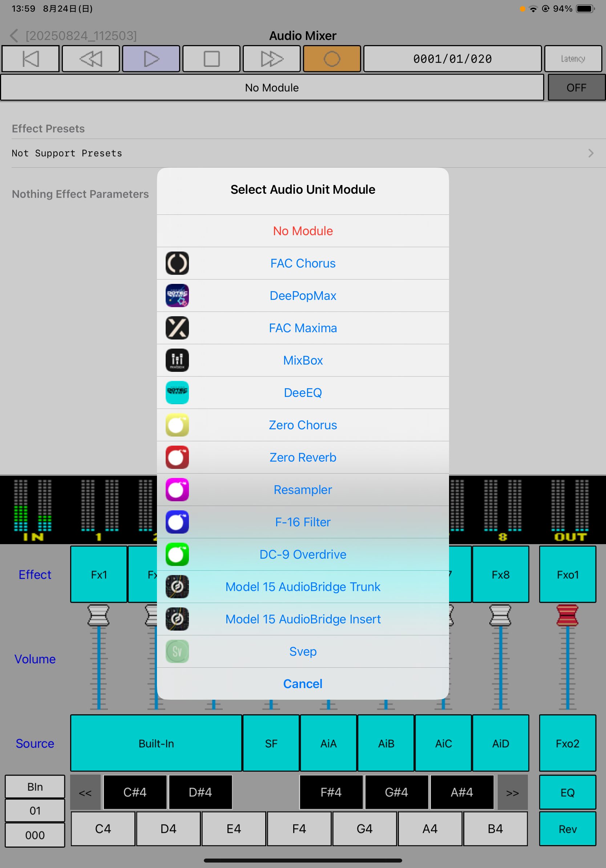Tap the Model 15 AudioBridge Trunk icon
This screenshot has height=868, width=606.
coord(177,587)
